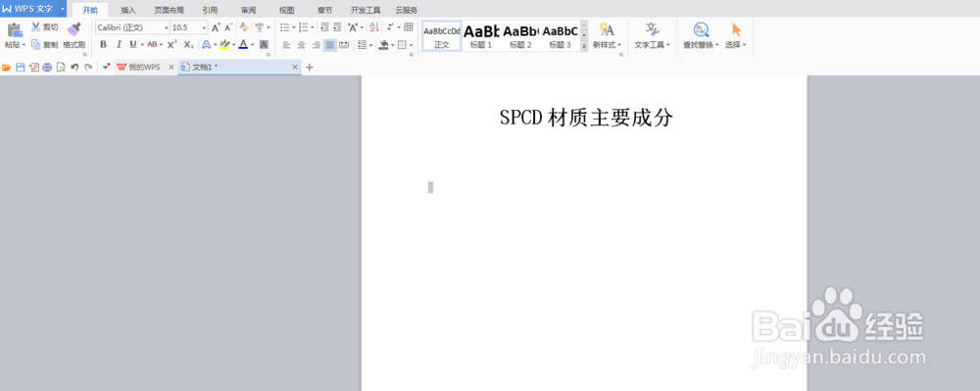The width and height of the screenshot is (980, 391).
Task: Close the 文档1 document tab
Action: (x=295, y=68)
